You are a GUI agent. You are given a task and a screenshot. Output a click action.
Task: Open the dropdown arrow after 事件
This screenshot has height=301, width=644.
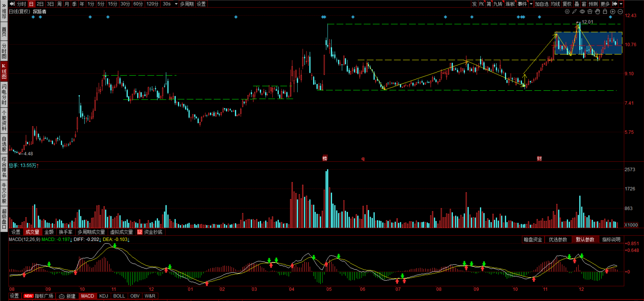click(531, 4)
